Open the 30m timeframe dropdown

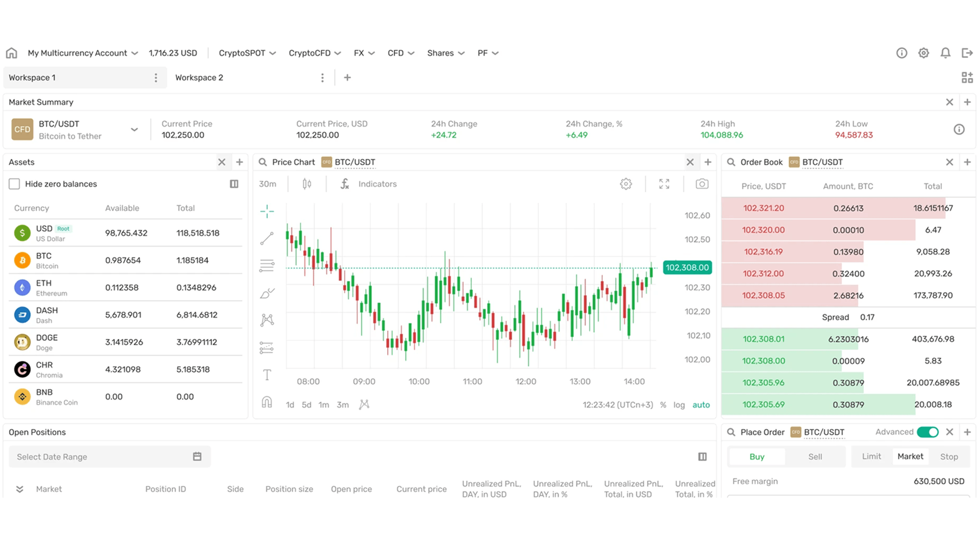point(268,184)
